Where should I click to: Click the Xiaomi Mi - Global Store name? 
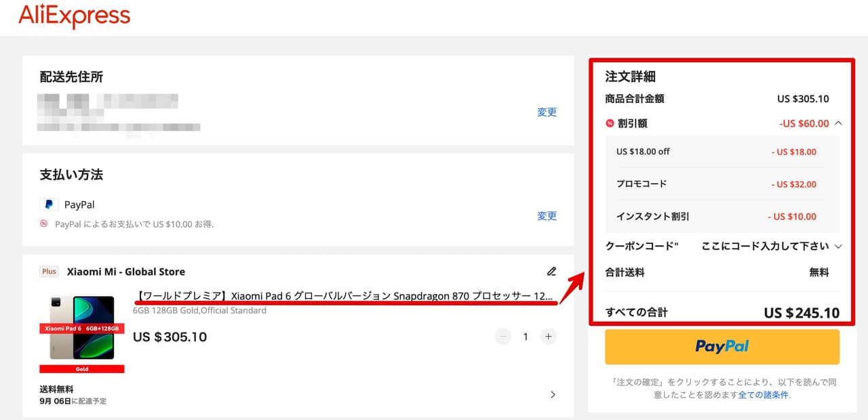[x=125, y=272]
